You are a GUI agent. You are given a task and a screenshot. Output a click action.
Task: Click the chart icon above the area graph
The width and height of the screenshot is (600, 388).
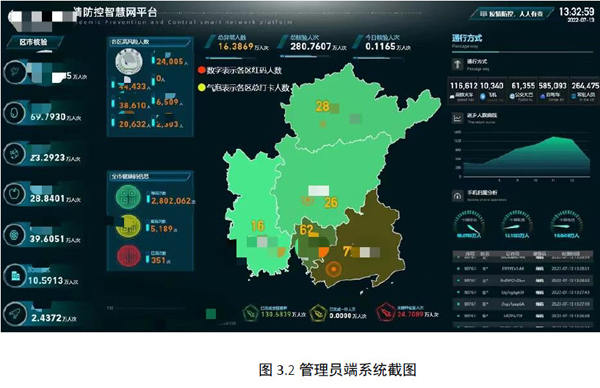pos(457,118)
